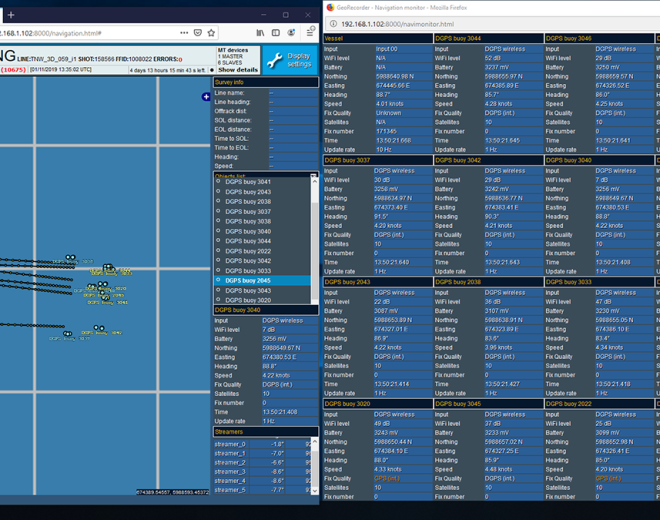The width and height of the screenshot is (660, 520).
Task: Open the Firefox hamburger menu
Action: coord(310,33)
